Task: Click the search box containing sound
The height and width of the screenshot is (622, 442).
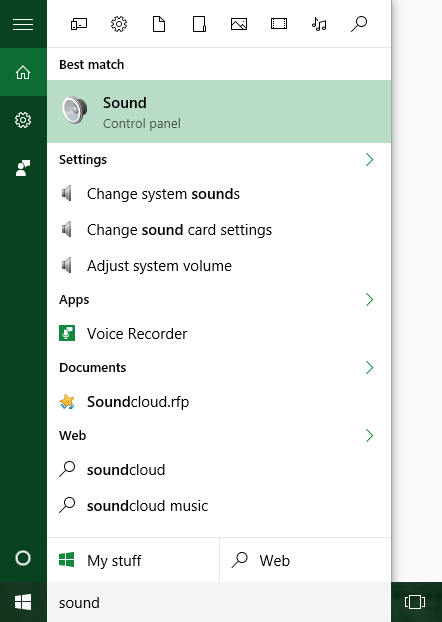Action: click(219, 602)
